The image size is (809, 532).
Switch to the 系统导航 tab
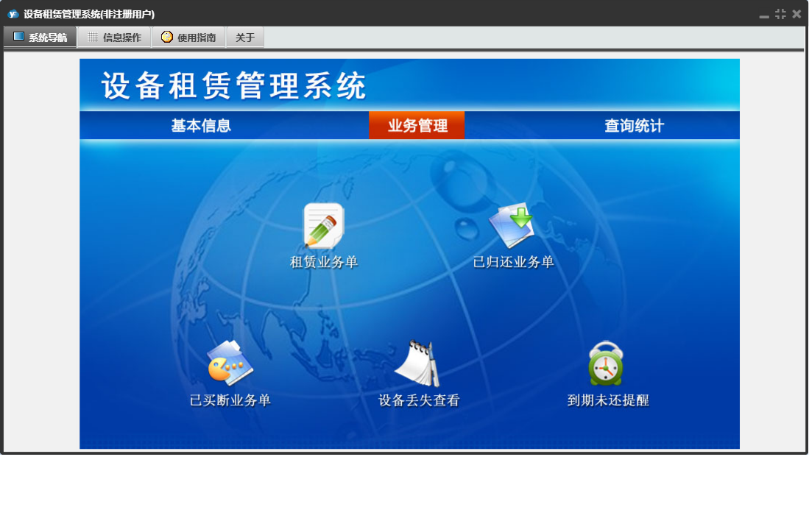pos(40,38)
